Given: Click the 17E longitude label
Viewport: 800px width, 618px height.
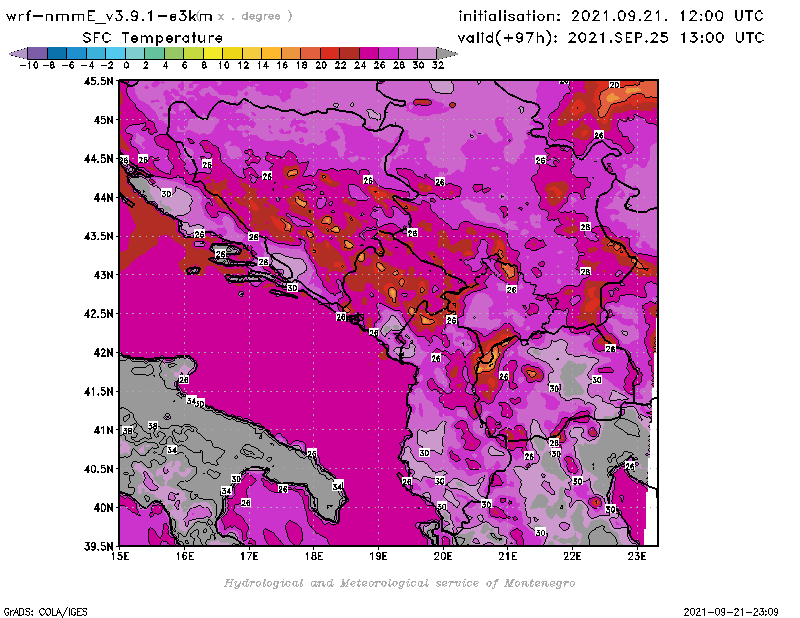Looking at the screenshot, I should (x=249, y=556).
